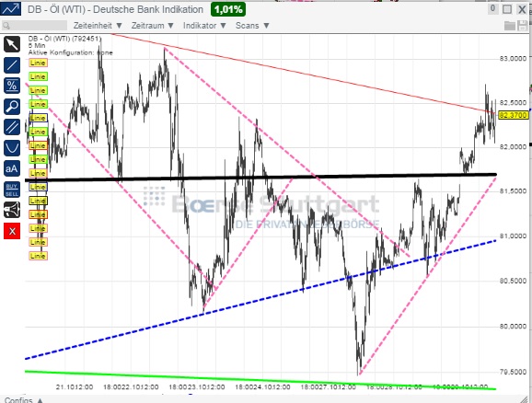This screenshot has width=532, height=403.
Task: Select the parallel channel lines tool
Action: point(12,127)
